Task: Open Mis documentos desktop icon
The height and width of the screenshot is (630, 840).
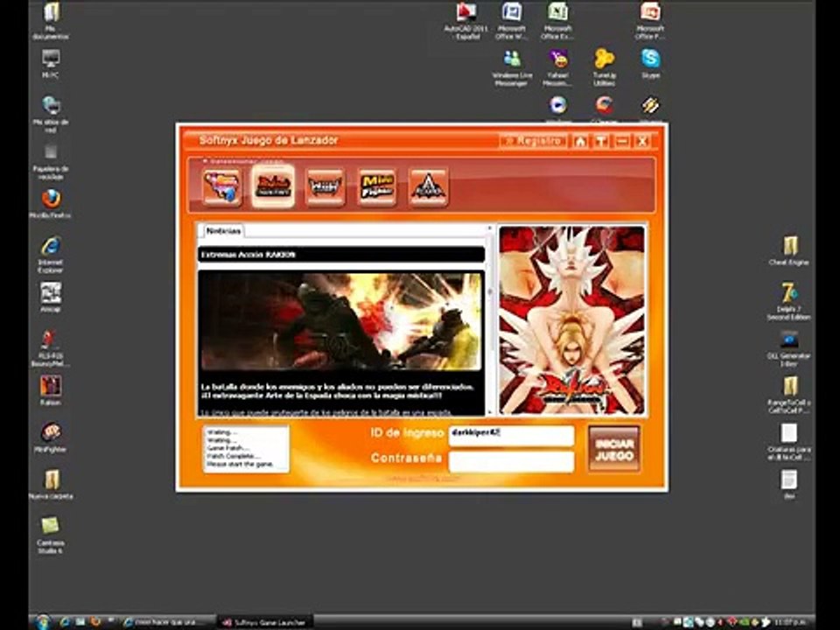Action: coord(51,21)
